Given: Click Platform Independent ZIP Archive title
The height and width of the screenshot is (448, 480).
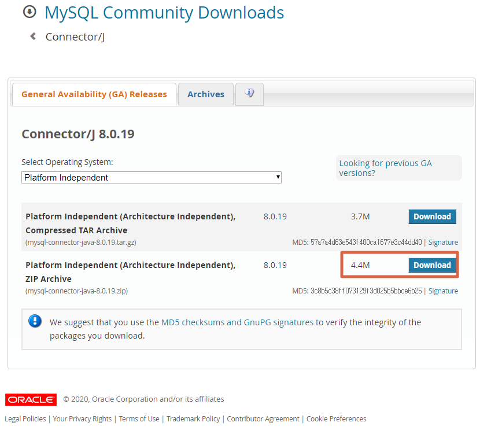Looking at the screenshot, I should (130, 272).
